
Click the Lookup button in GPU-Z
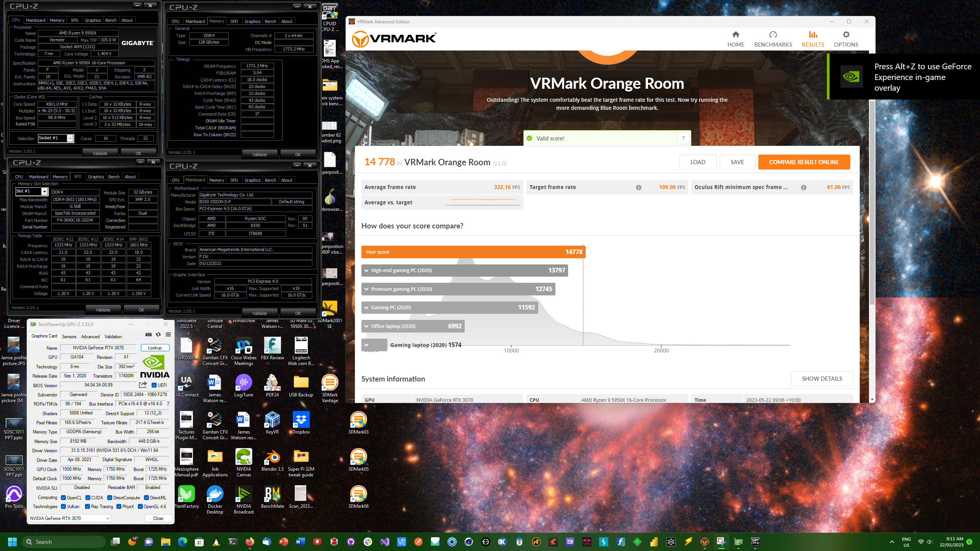click(x=155, y=347)
